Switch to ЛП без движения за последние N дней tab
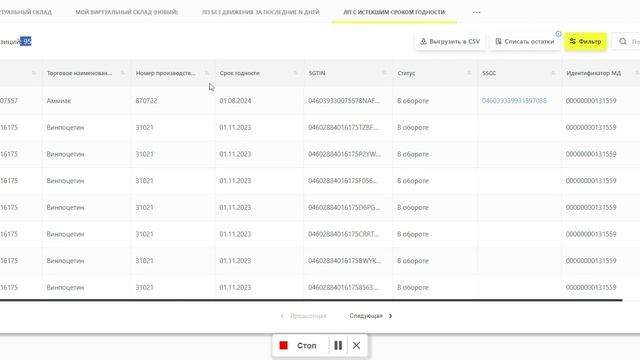The image size is (640, 360). click(260, 12)
